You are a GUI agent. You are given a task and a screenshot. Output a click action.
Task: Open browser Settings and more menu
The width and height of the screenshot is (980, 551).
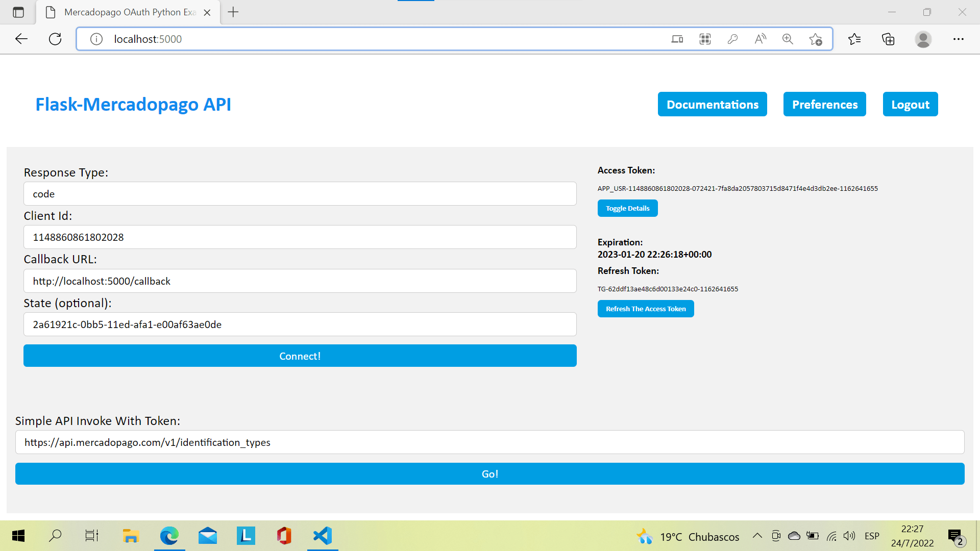[958, 39]
